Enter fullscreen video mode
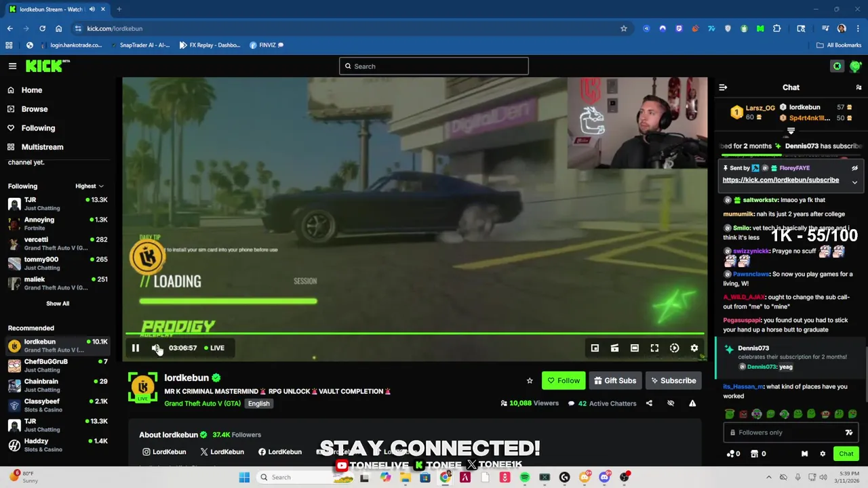Screen dimensions: 868x488 654,348
